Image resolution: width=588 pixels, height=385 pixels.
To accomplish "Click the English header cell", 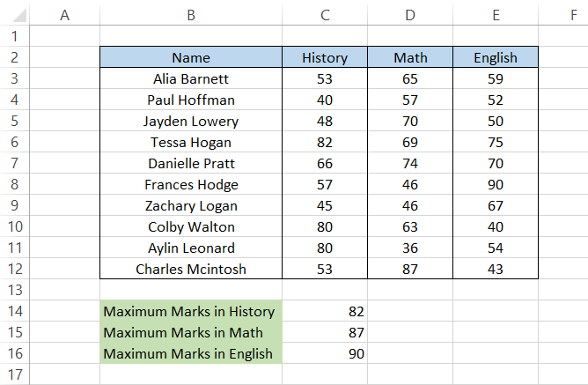I will click(496, 57).
